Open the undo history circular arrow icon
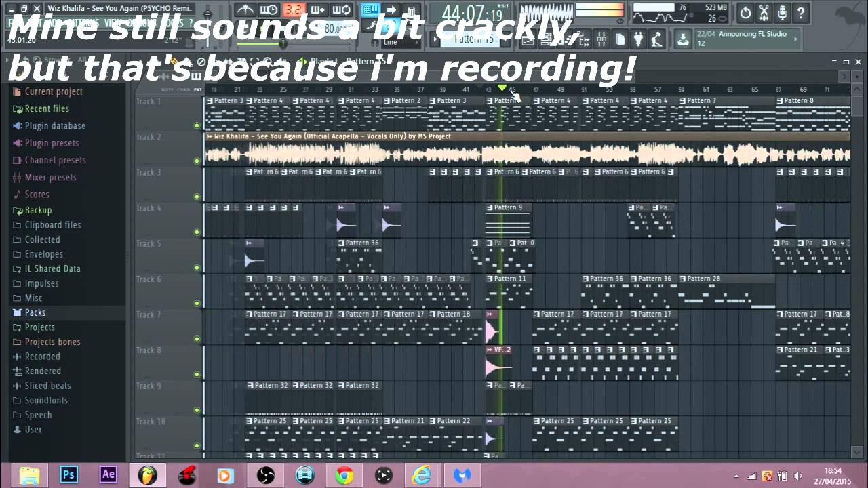The image size is (868, 488). (745, 12)
